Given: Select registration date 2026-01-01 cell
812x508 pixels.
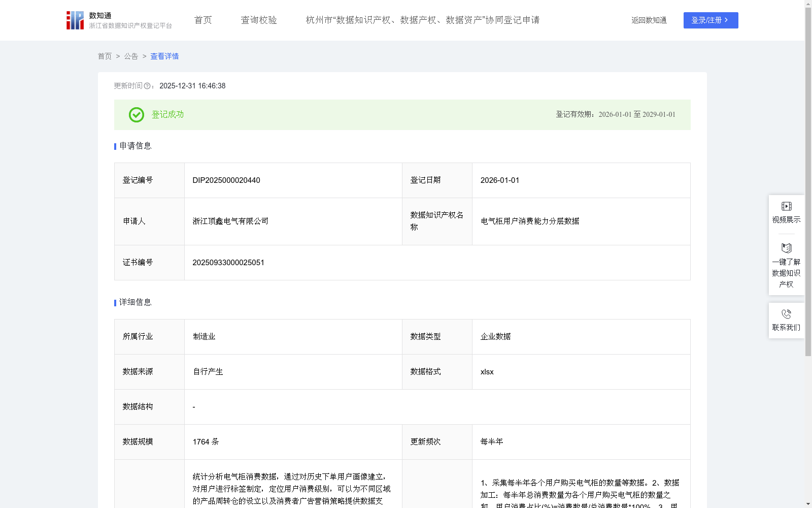Looking at the screenshot, I should pos(581,180).
